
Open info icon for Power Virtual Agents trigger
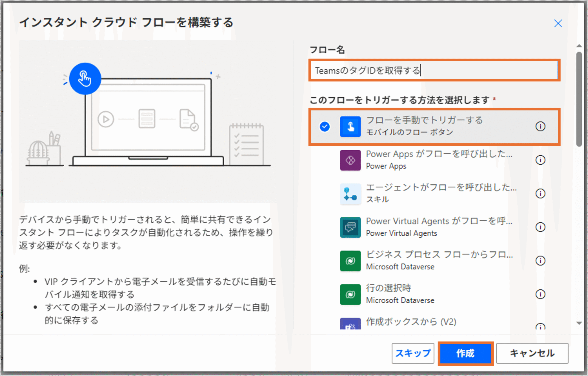[x=540, y=227]
